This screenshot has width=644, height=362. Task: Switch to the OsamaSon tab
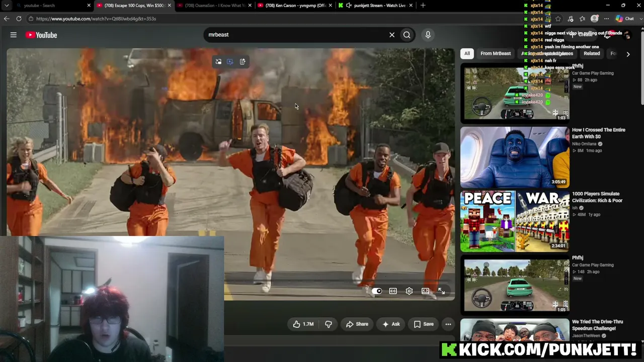(x=214, y=6)
